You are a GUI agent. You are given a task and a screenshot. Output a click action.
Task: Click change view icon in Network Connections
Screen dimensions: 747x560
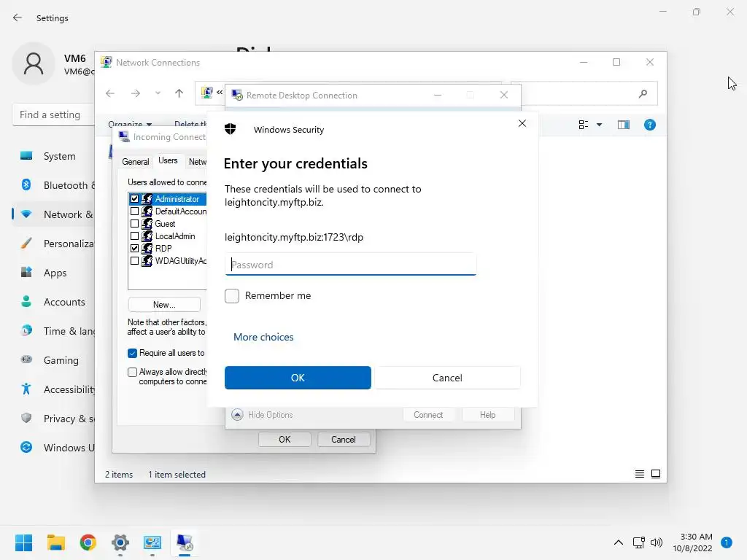(x=584, y=125)
